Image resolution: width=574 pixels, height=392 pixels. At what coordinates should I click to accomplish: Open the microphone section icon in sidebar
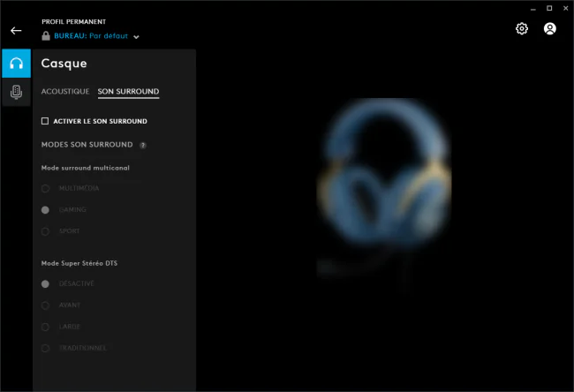point(16,92)
